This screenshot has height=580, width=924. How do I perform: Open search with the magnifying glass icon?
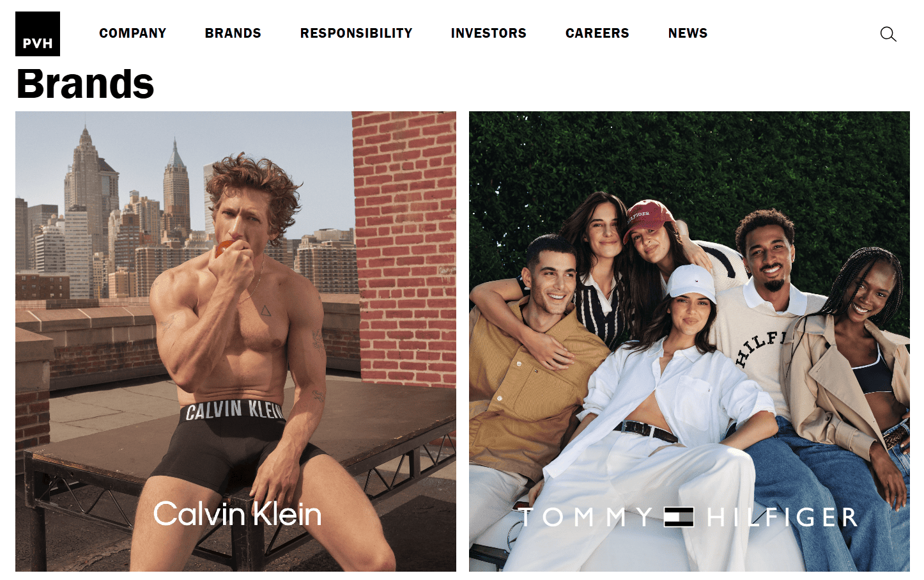coord(888,34)
